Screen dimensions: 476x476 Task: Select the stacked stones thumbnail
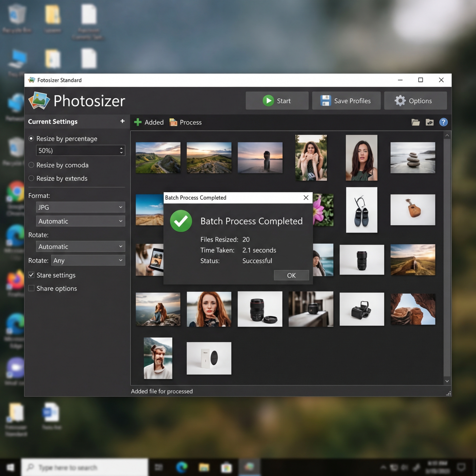click(x=413, y=158)
